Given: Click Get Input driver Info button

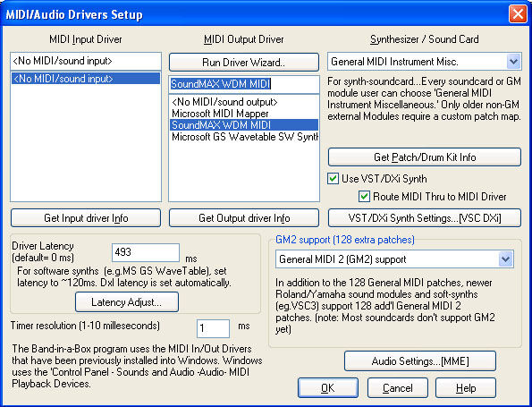Looking at the screenshot, I should (86, 218).
